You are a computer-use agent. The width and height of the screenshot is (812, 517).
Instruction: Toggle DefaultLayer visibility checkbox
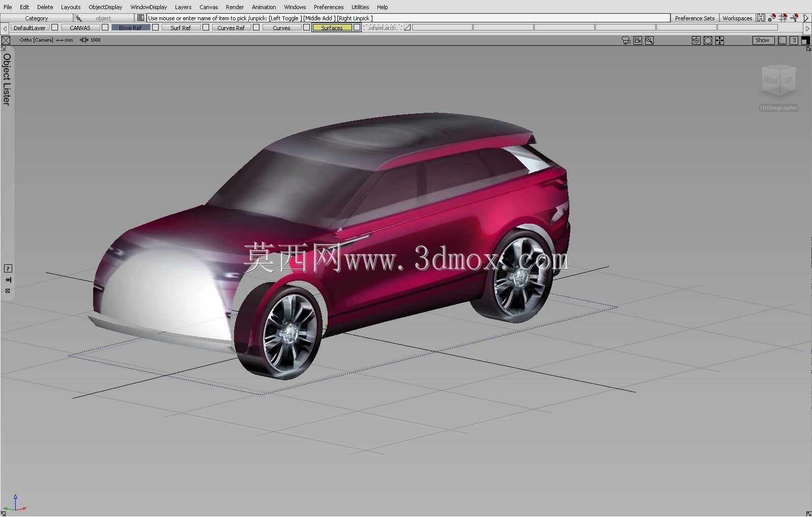click(55, 27)
